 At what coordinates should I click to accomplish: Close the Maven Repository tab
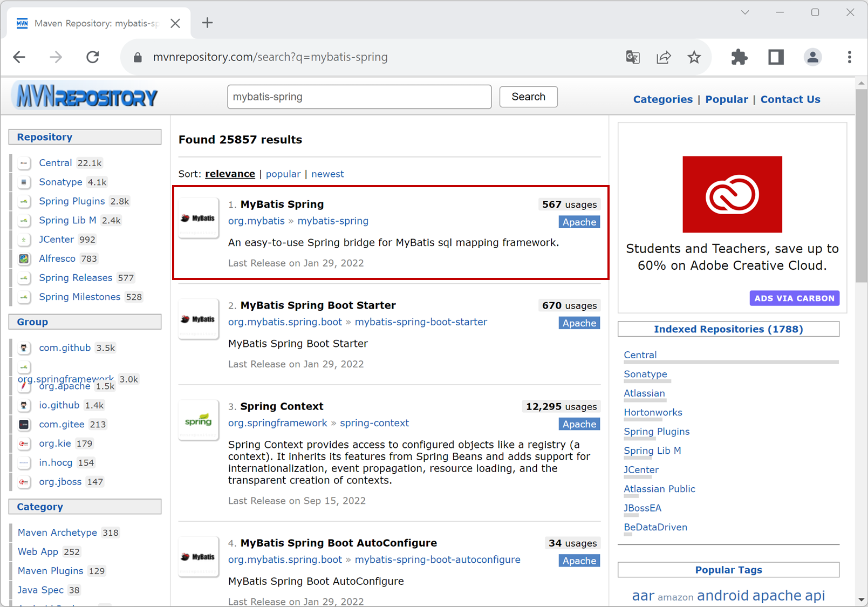pyautogui.click(x=175, y=23)
